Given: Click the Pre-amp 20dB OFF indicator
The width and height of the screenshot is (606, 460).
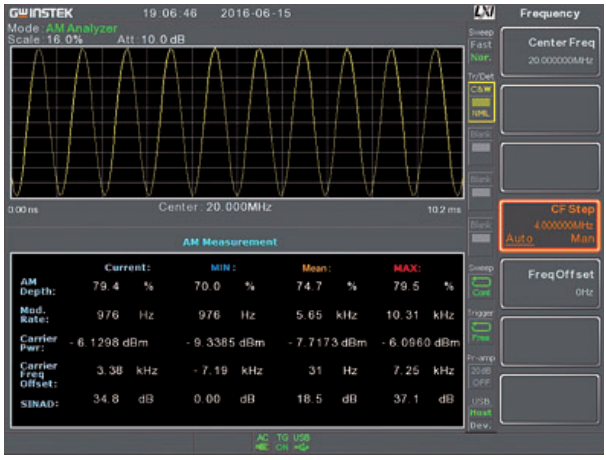Looking at the screenshot, I should pyautogui.click(x=481, y=377).
